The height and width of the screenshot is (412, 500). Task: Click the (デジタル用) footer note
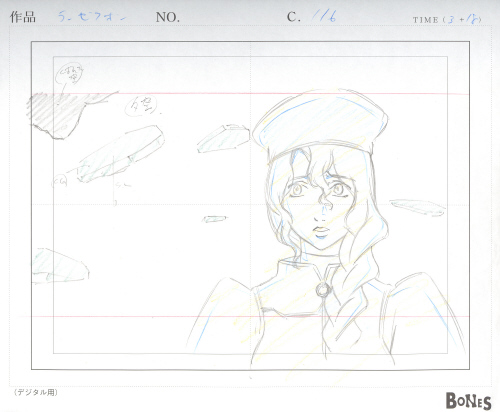(36, 392)
